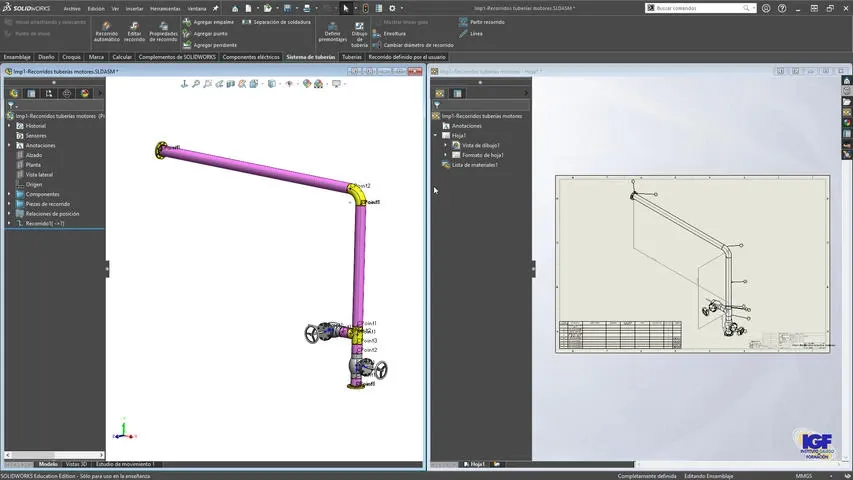Expand Formato de hoja1 node
Image resolution: width=853 pixels, height=480 pixels.
(x=446, y=155)
